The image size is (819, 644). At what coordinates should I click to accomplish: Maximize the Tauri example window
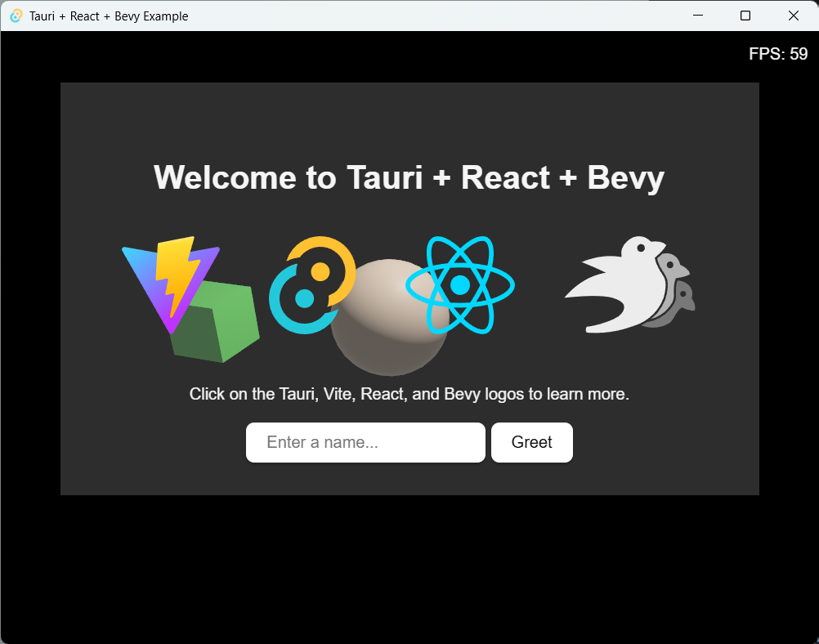pyautogui.click(x=745, y=16)
